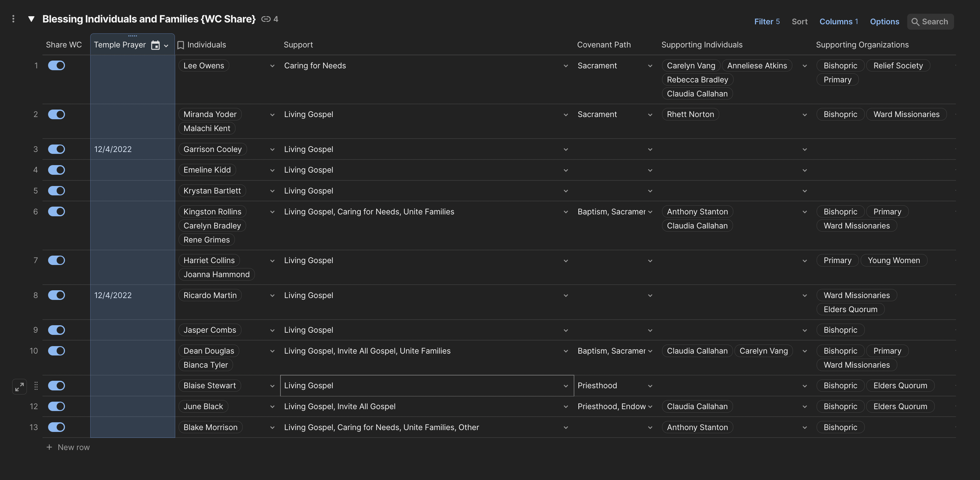Image resolution: width=980 pixels, height=480 pixels.
Task: Open Covenant Path dropdown for Lee Owens
Action: (x=650, y=66)
